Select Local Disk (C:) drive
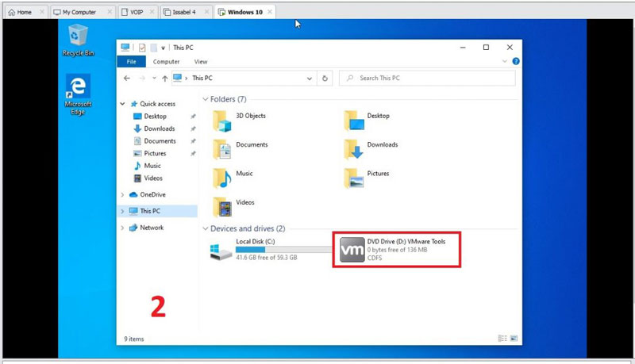 pos(271,250)
